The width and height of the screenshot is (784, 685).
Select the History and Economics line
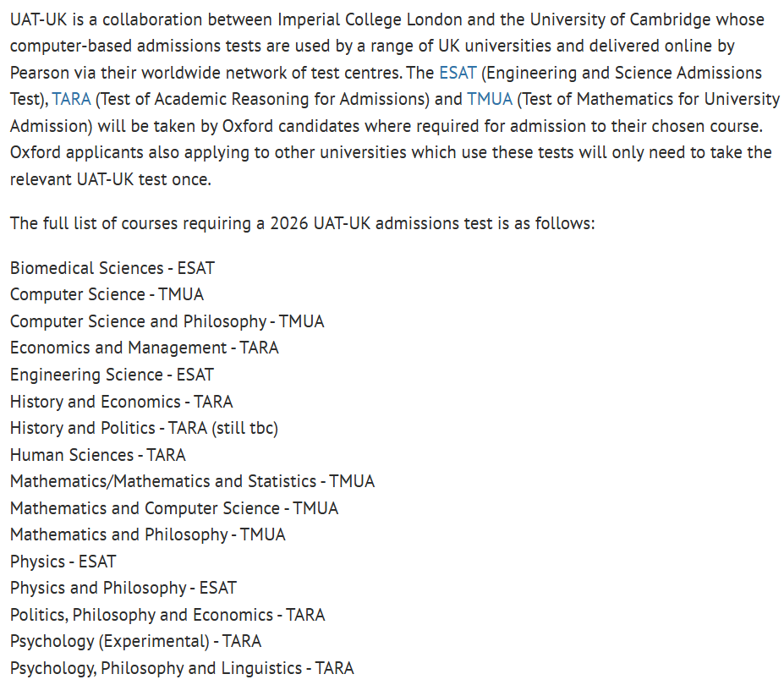121,402
